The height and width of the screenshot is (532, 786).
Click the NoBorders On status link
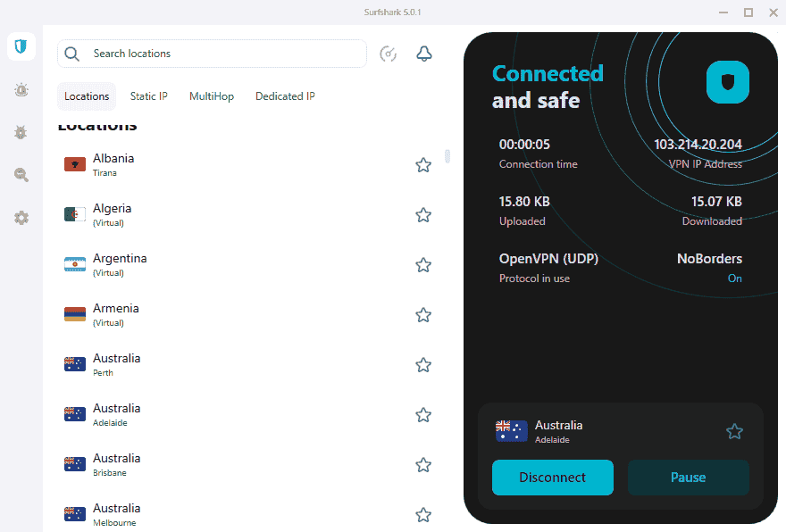(735, 278)
